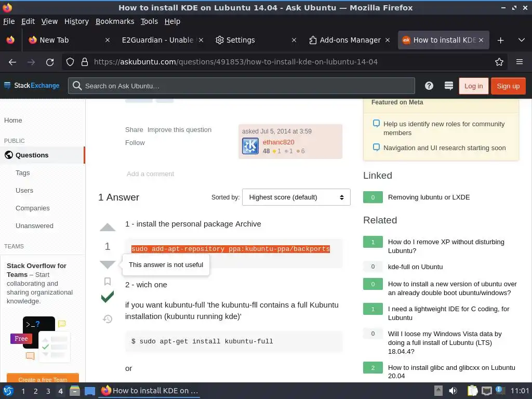Switch to virtual desktop 2 in taskbar
The height and width of the screenshot is (399, 532).
(36, 391)
